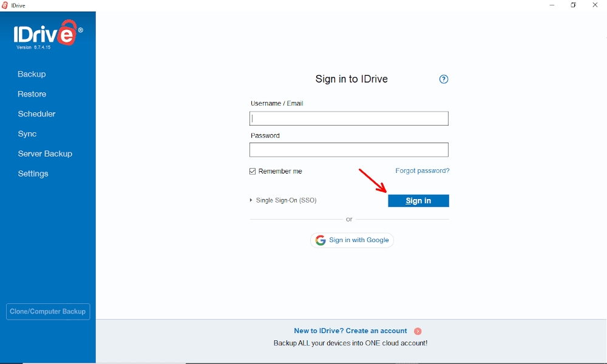Click the Sign in to IDrive heading
The image size is (607, 364).
[351, 79]
